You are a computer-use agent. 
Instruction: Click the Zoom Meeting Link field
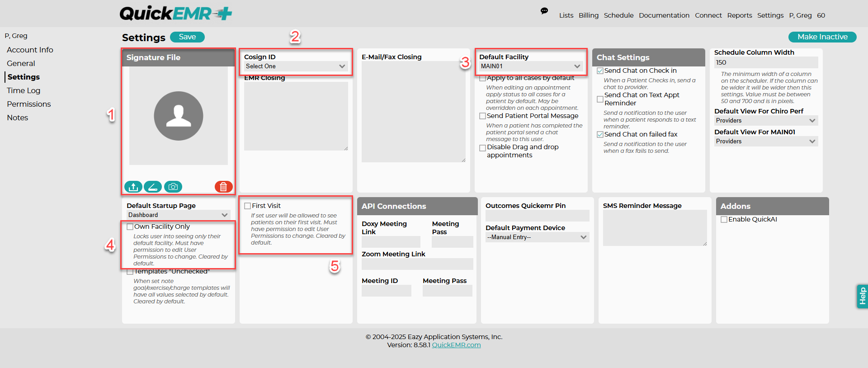click(x=417, y=264)
